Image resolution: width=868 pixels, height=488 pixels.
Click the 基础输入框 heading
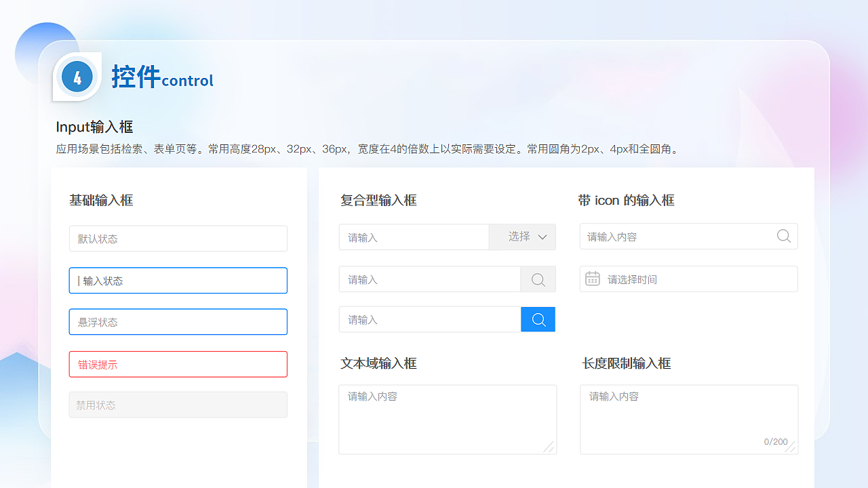click(x=101, y=200)
